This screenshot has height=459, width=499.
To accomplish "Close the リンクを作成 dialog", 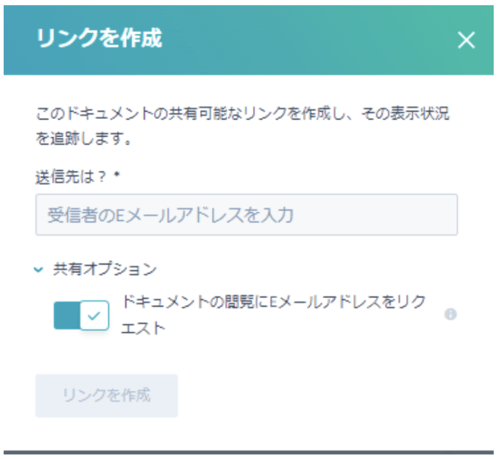I will 466,40.
